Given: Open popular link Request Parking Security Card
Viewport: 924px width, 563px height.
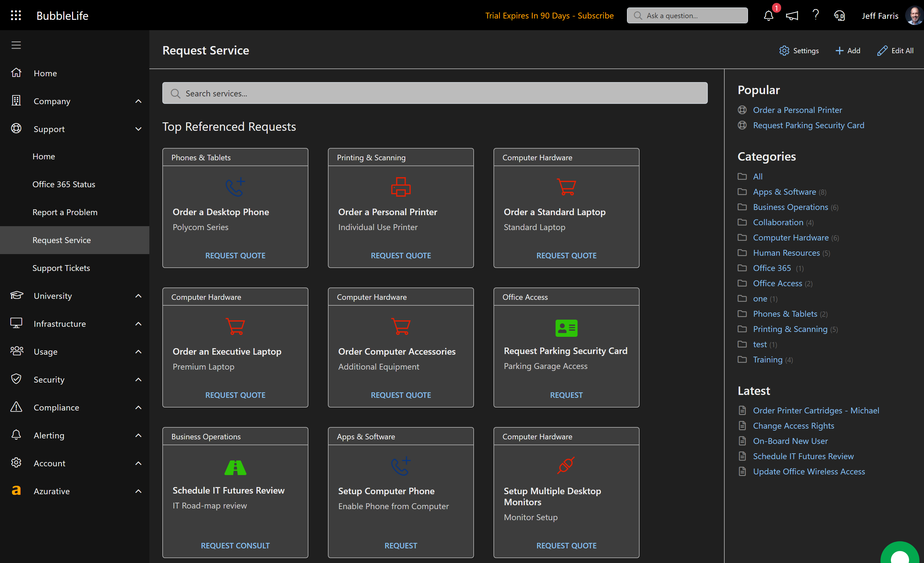Looking at the screenshot, I should tap(808, 125).
